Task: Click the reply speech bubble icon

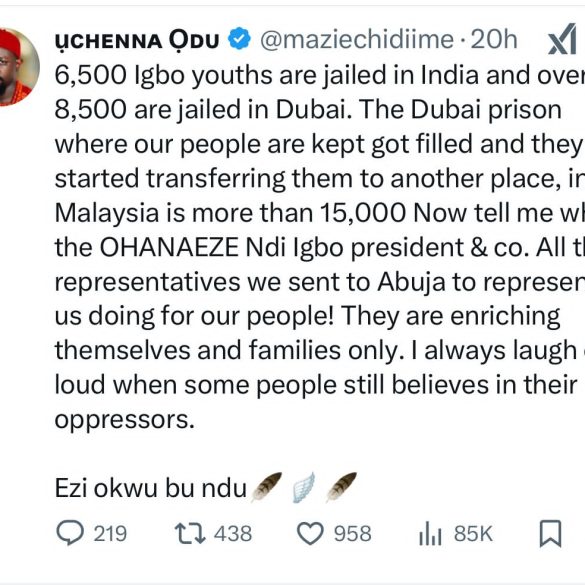Action: tap(70, 533)
